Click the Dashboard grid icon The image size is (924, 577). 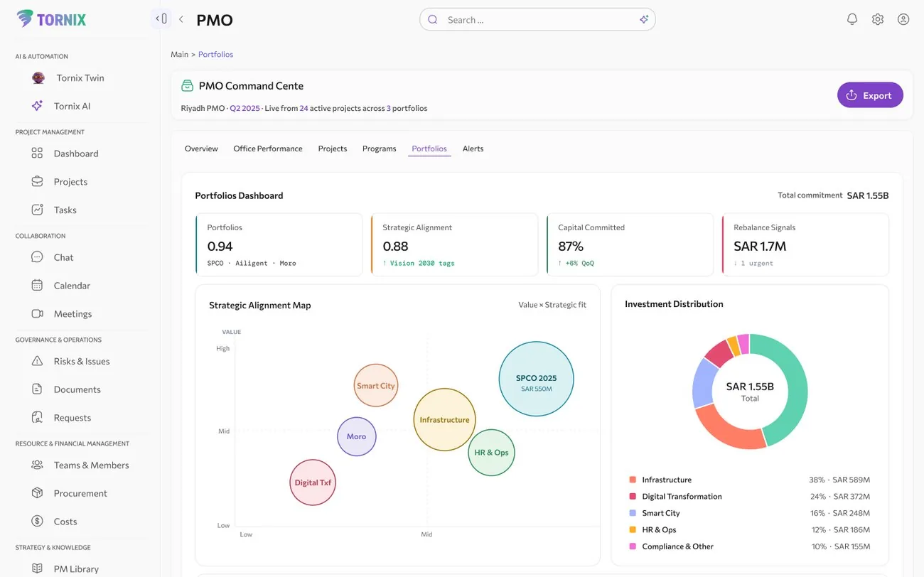point(38,153)
